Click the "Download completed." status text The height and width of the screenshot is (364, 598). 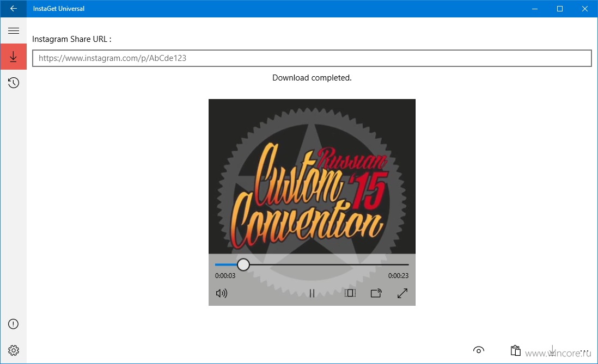[312, 78]
